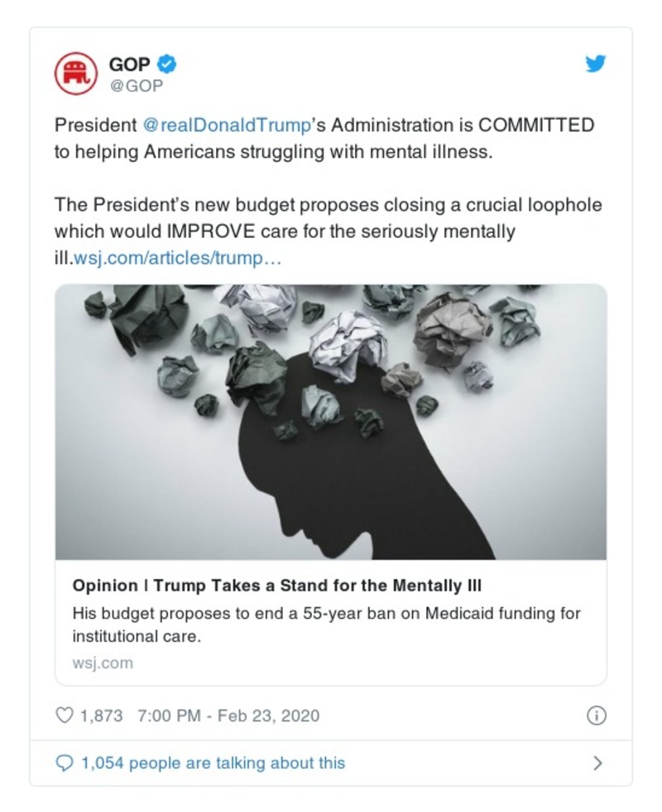Click '1,054 people are talking about this'
Viewport: 662px width, 812px height.
pos(213,762)
